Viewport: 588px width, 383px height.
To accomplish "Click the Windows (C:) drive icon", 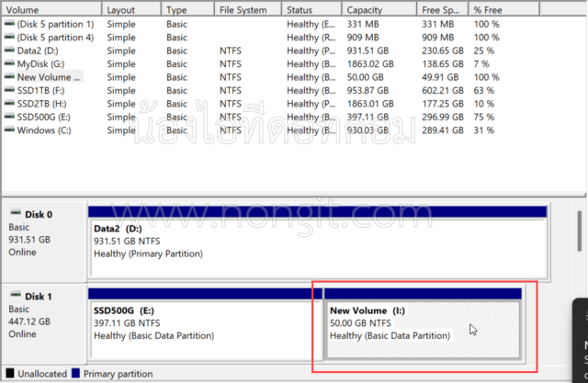I will pyautogui.click(x=9, y=130).
